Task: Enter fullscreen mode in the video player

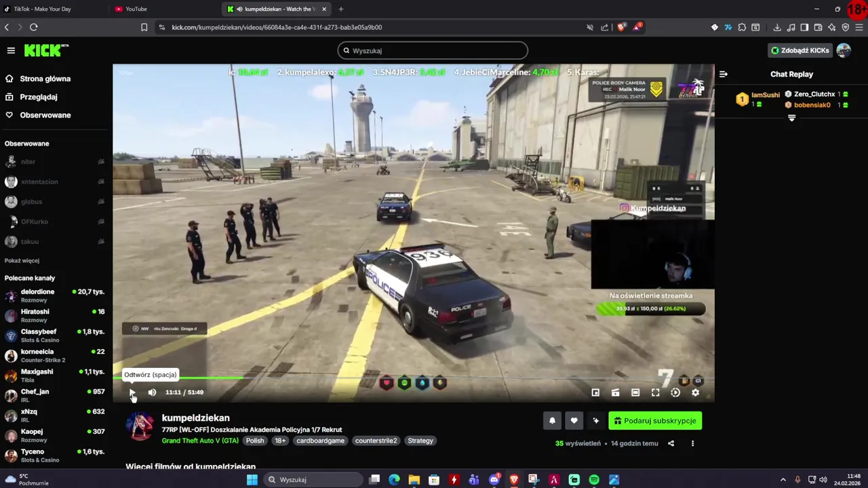Action: tap(655, 392)
